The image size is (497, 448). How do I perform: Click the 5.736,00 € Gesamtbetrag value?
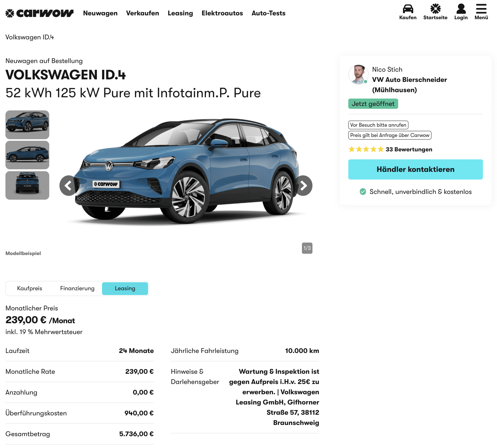coord(136,434)
